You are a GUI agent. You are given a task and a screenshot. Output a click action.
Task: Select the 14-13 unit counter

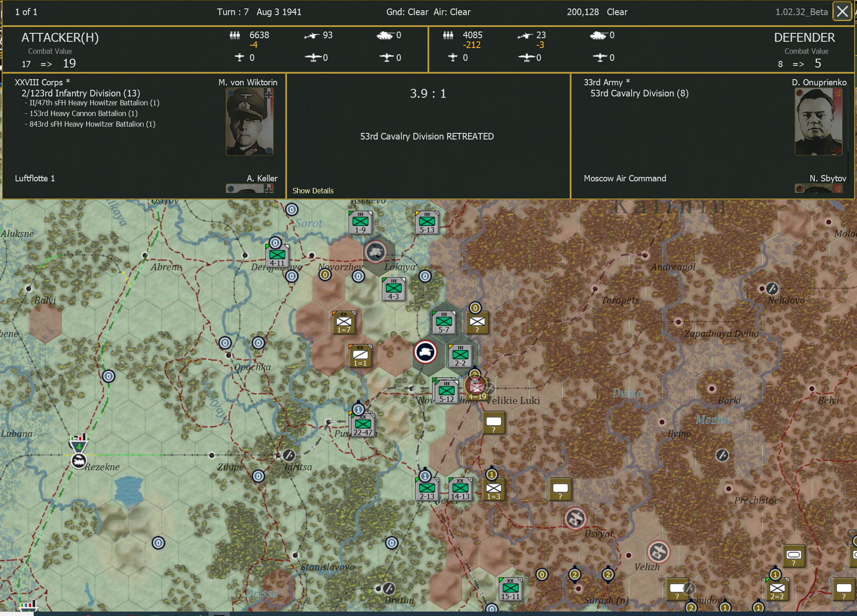coord(461,489)
